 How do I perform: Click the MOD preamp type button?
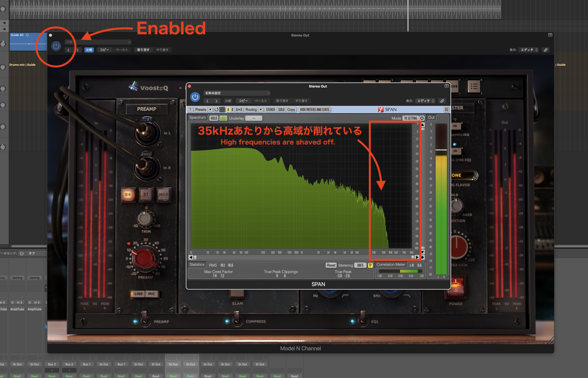coord(163,195)
